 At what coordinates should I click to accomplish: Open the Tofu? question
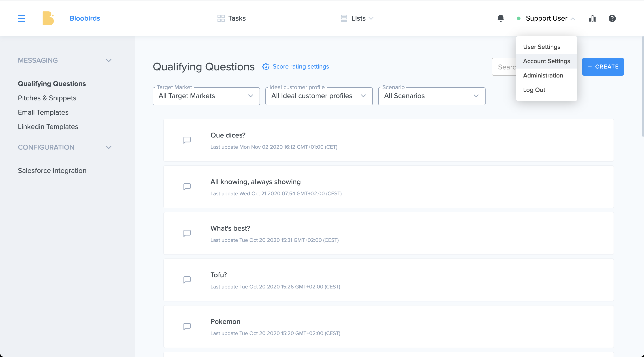[388, 280]
